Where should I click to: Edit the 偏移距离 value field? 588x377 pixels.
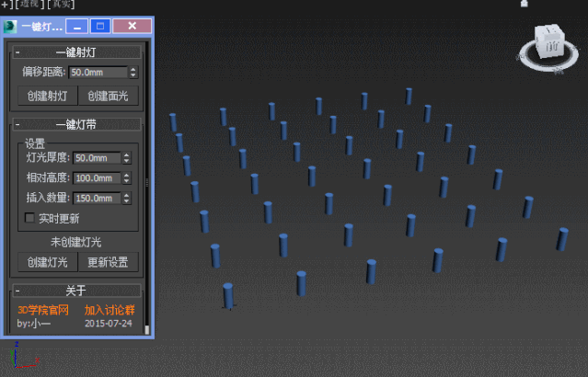(x=98, y=72)
